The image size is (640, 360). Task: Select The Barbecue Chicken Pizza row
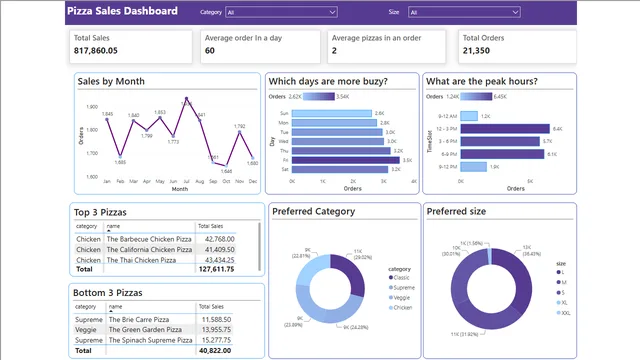(155, 239)
